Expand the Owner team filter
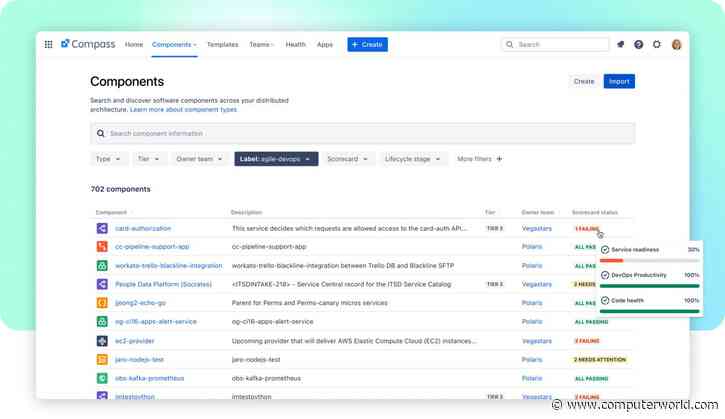Viewport: 725px width, 419px height. 199,159
